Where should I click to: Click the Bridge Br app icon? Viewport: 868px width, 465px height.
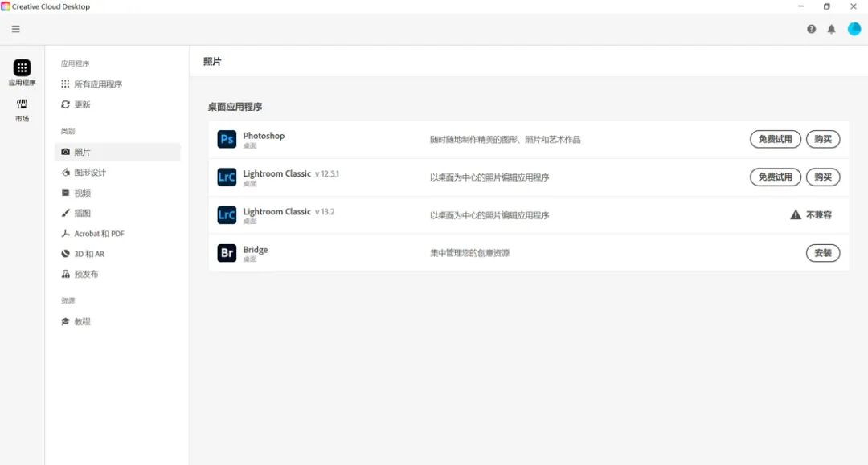point(227,253)
